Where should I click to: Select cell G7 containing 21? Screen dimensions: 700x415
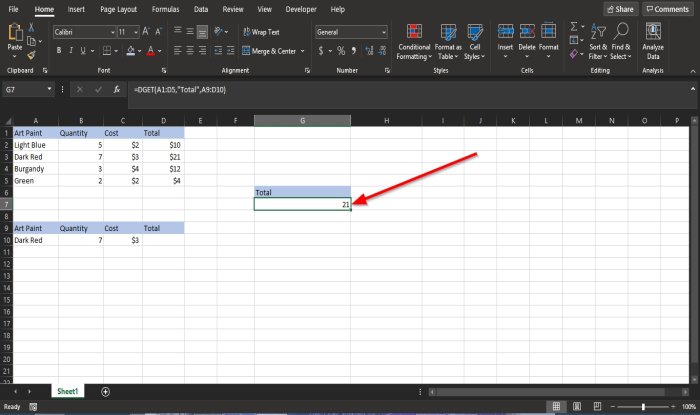302,204
